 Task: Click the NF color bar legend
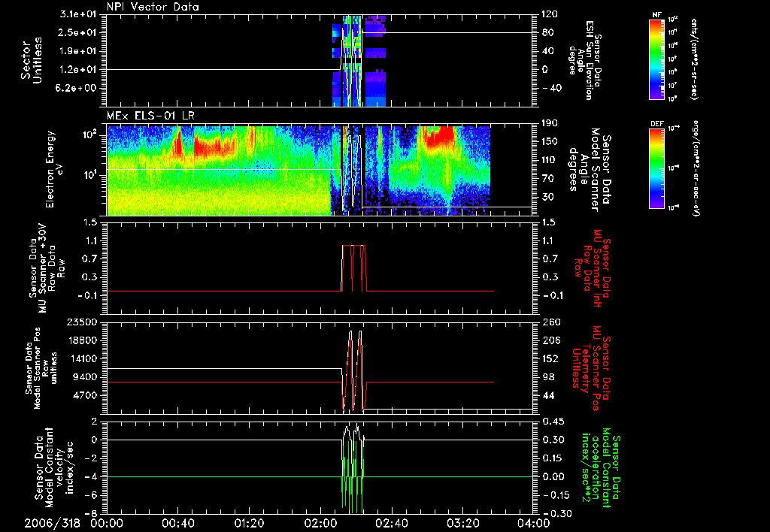(656, 59)
